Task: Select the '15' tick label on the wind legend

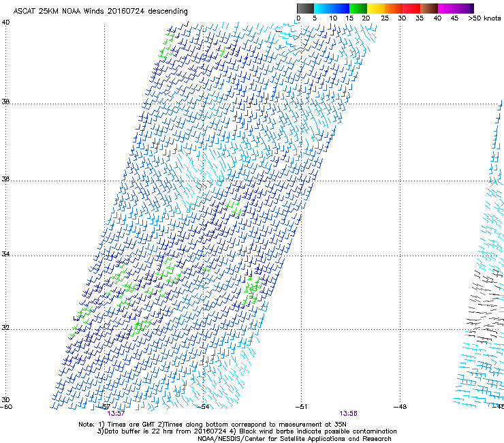Action: 349,18
